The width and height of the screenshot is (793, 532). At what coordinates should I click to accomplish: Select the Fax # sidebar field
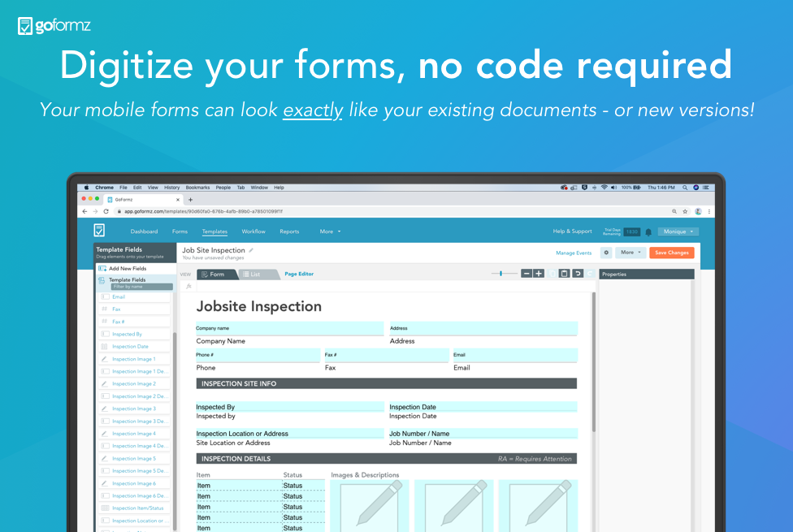pyautogui.click(x=135, y=322)
